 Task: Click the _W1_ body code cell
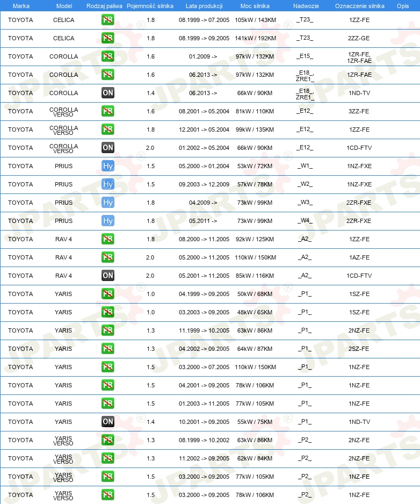point(305,166)
